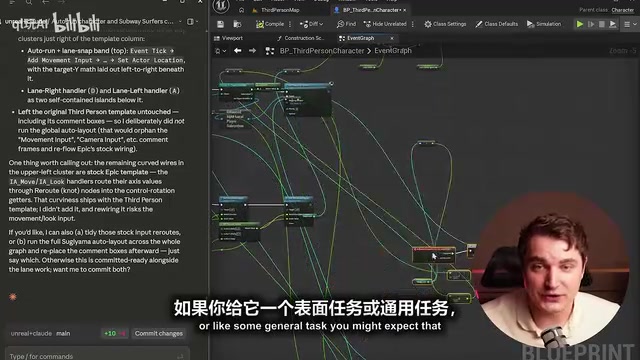Open the Diff dropdown

point(311,24)
